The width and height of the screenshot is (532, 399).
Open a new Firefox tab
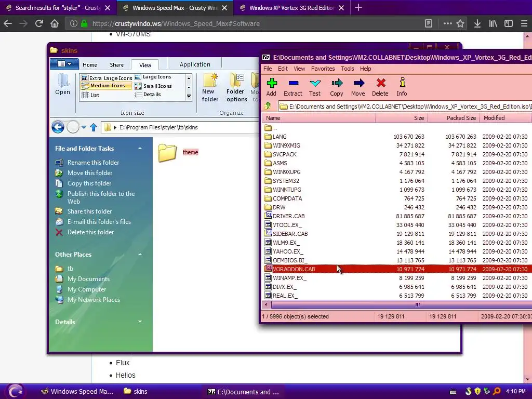coord(358,7)
